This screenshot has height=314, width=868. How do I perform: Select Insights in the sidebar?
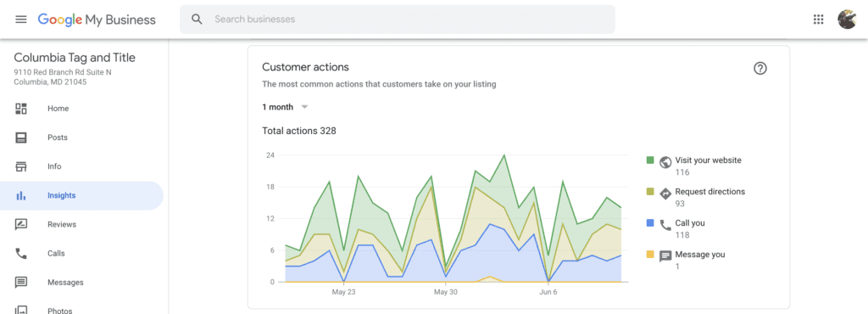pos(82,195)
